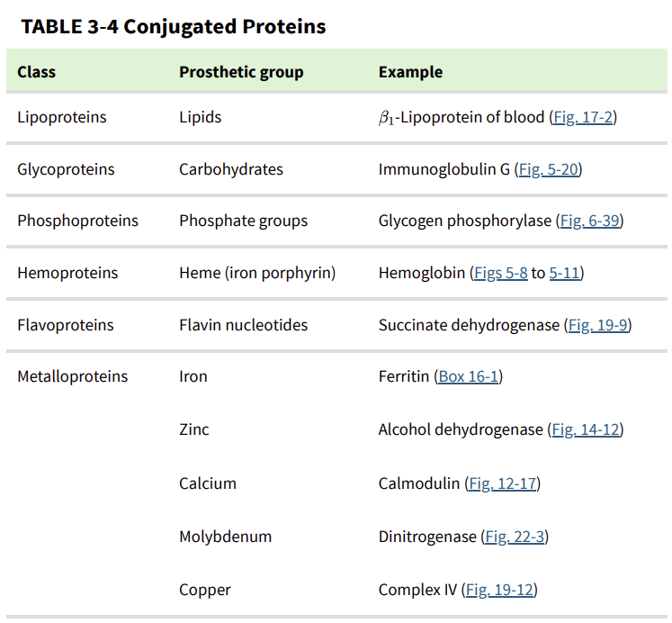The image size is (672, 623).
Task: Click the Prosthetic group column header
Action: click(x=241, y=72)
